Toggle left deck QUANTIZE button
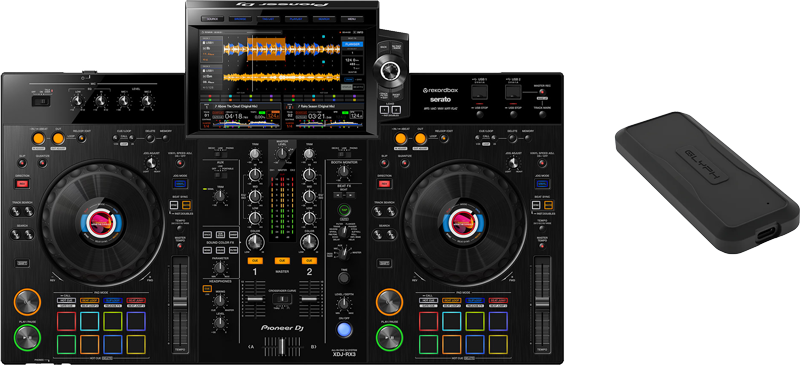 (x=42, y=163)
